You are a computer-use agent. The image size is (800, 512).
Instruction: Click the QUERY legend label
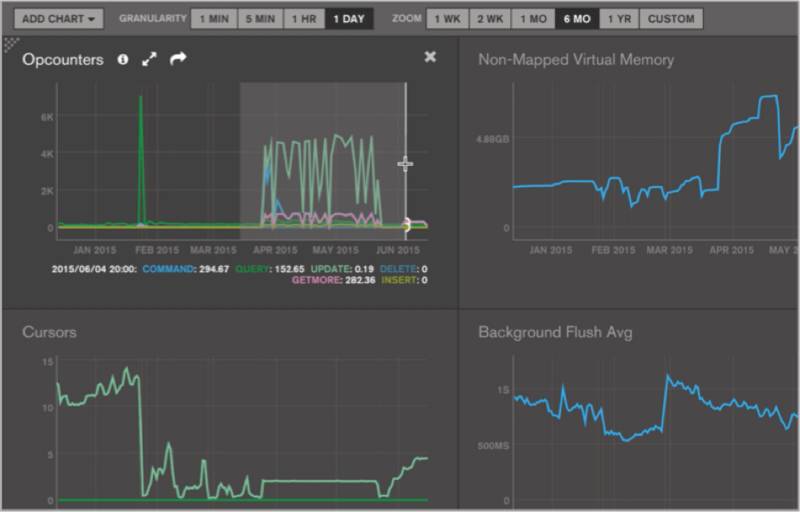(252, 269)
